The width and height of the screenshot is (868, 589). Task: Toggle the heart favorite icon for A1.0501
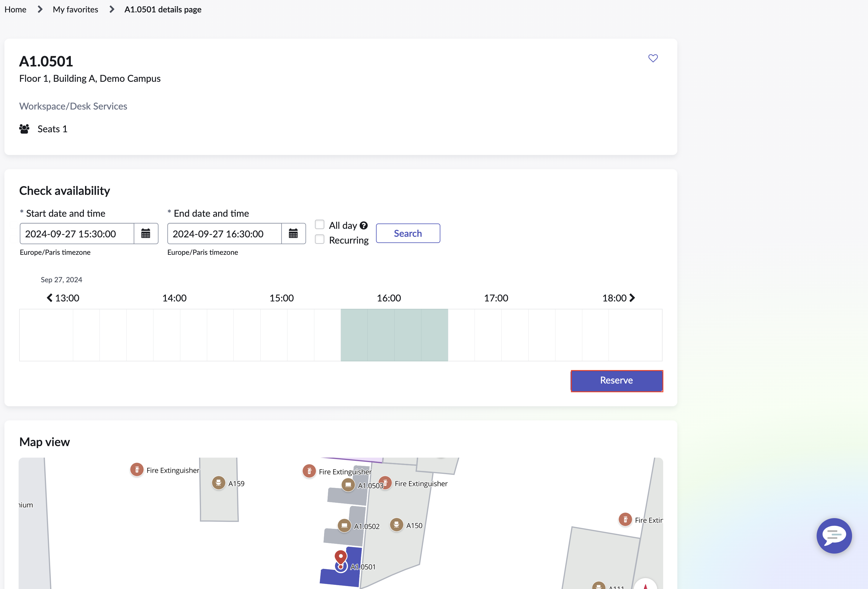pos(653,58)
